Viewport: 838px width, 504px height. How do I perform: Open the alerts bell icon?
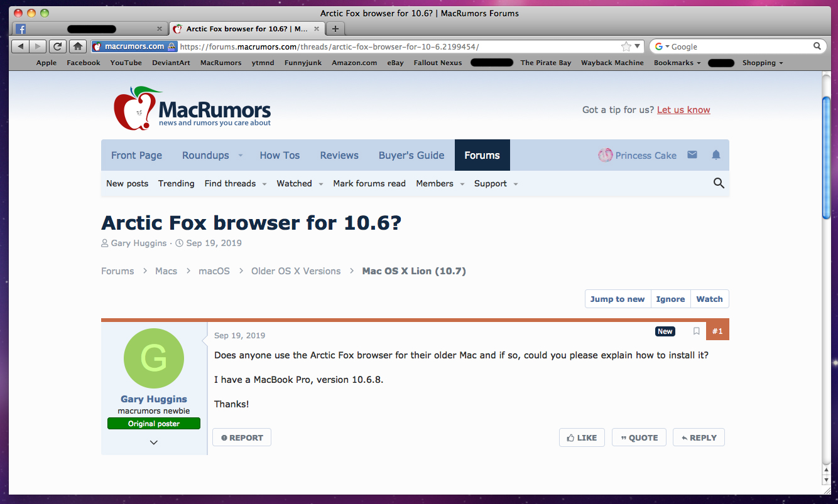point(716,155)
